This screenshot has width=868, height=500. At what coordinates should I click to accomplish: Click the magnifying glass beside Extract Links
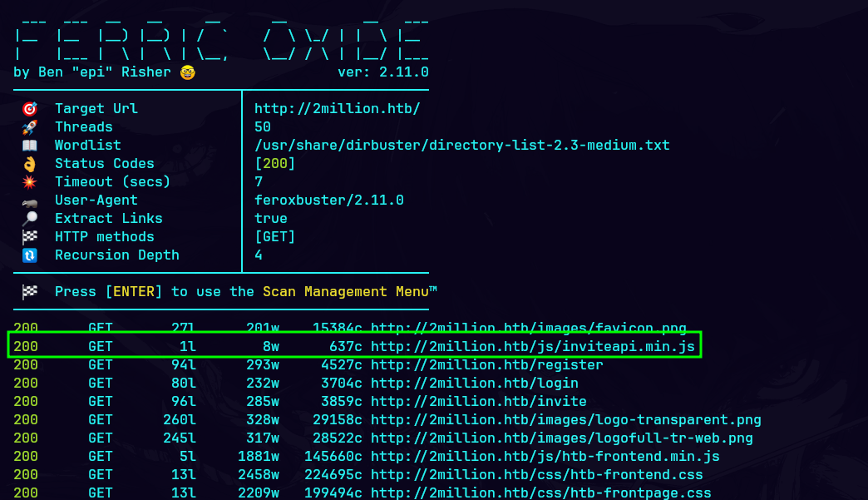click(29, 219)
